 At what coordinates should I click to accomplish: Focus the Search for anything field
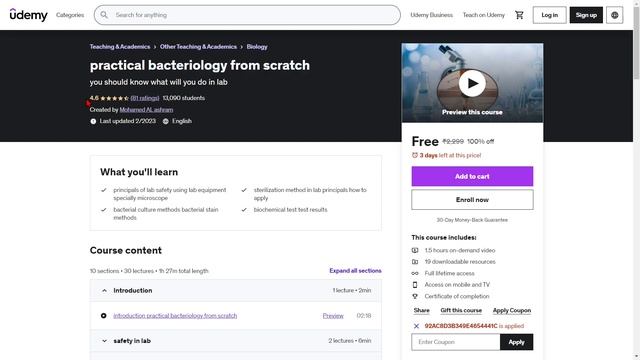click(x=247, y=15)
